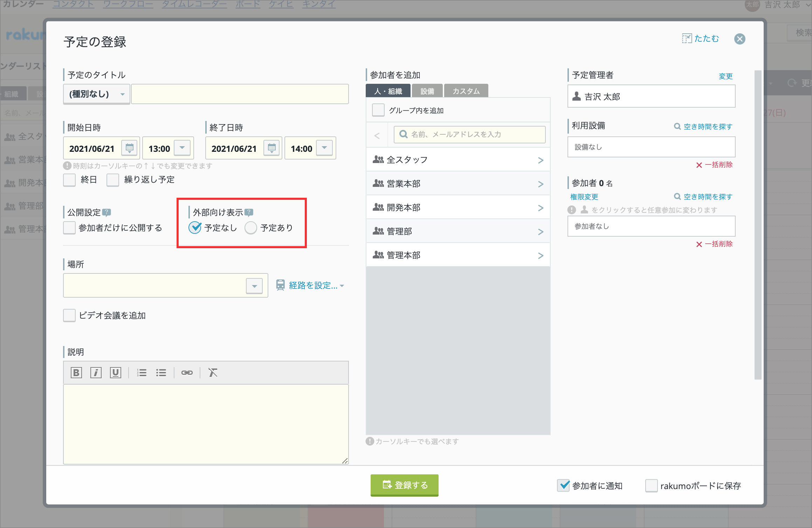Enable the 繰り返し予定 checkbox
This screenshot has width=812, height=528.
click(113, 180)
